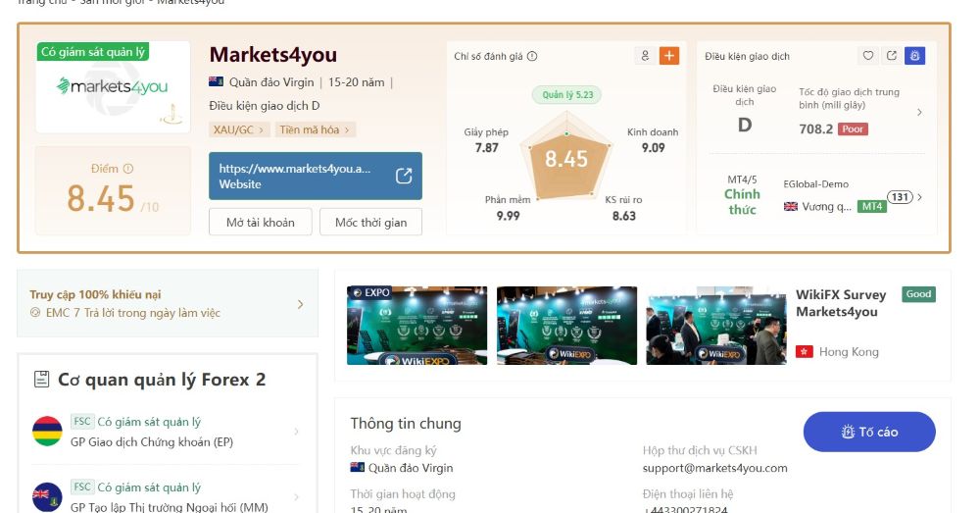Click the Có giám sát quản lý green label on logo
The image size is (980, 513).
point(93,52)
